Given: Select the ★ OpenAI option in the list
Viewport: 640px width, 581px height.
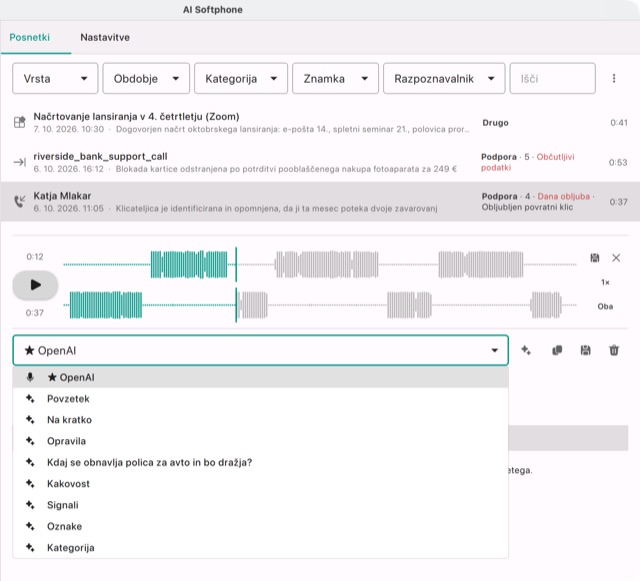Looking at the screenshot, I should click(260, 377).
